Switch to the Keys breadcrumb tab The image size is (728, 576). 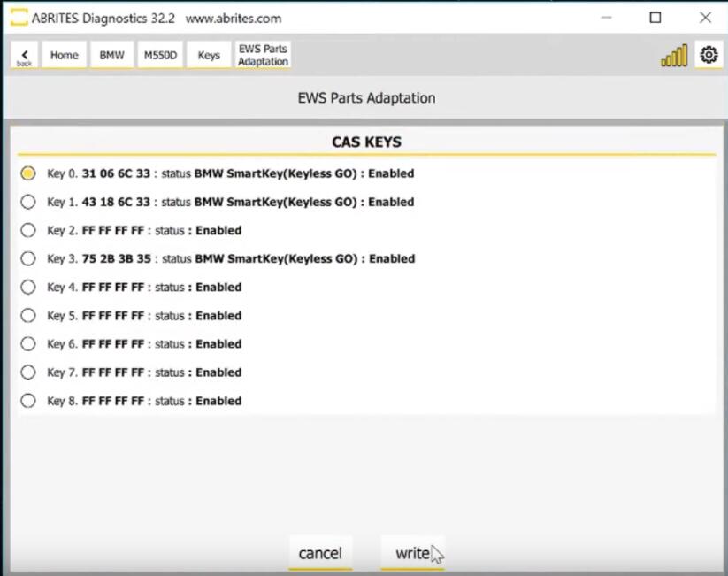click(x=209, y=55)
